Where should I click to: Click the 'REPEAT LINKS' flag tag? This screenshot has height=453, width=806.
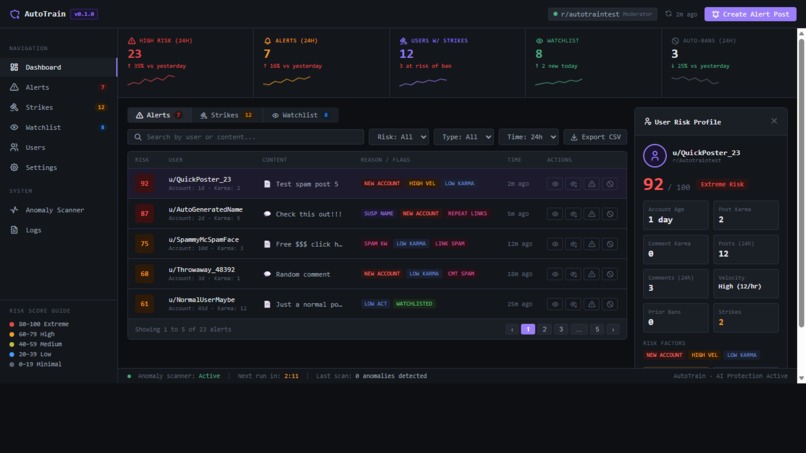click(x=467, y=213)
